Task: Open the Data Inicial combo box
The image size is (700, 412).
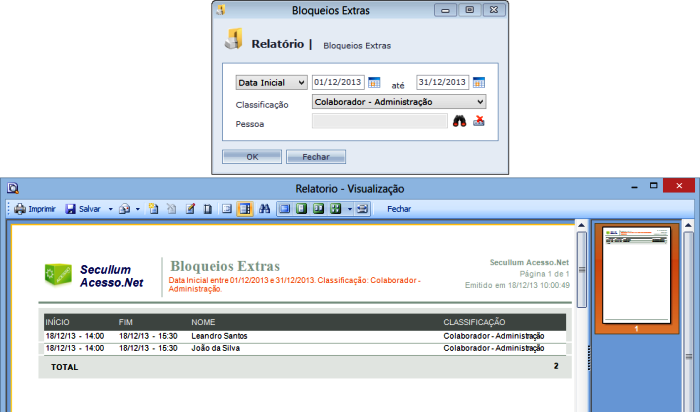Action: (x=271, y=83)
